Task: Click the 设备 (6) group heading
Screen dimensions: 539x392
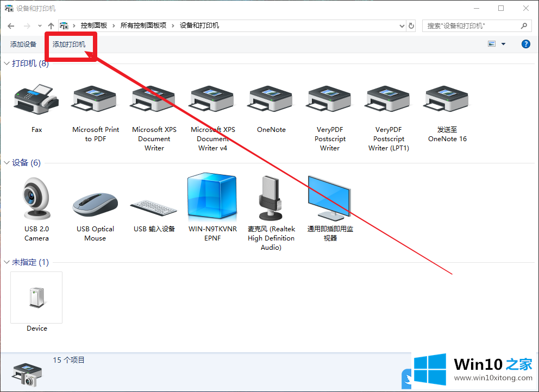Action: [x=26, y=162]
